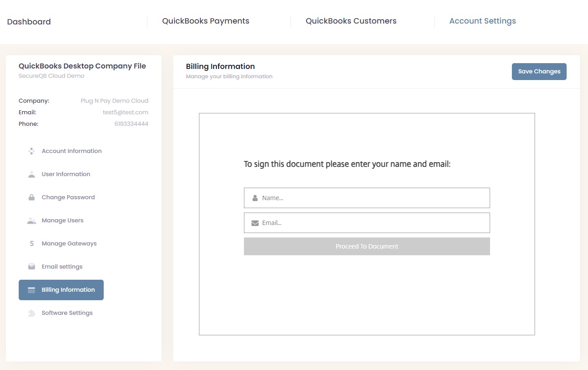The height and width of the screenshot is (370, 588).
Task: Open Software Settings from the sidebar
Action: click(x=67, y=313)
